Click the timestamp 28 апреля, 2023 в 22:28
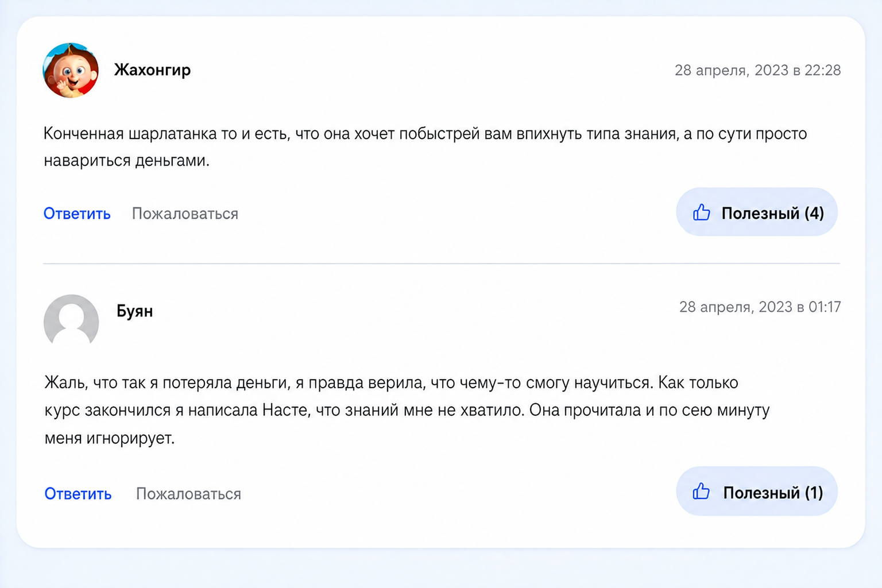882x588 pixels. [x=757, y=70]
